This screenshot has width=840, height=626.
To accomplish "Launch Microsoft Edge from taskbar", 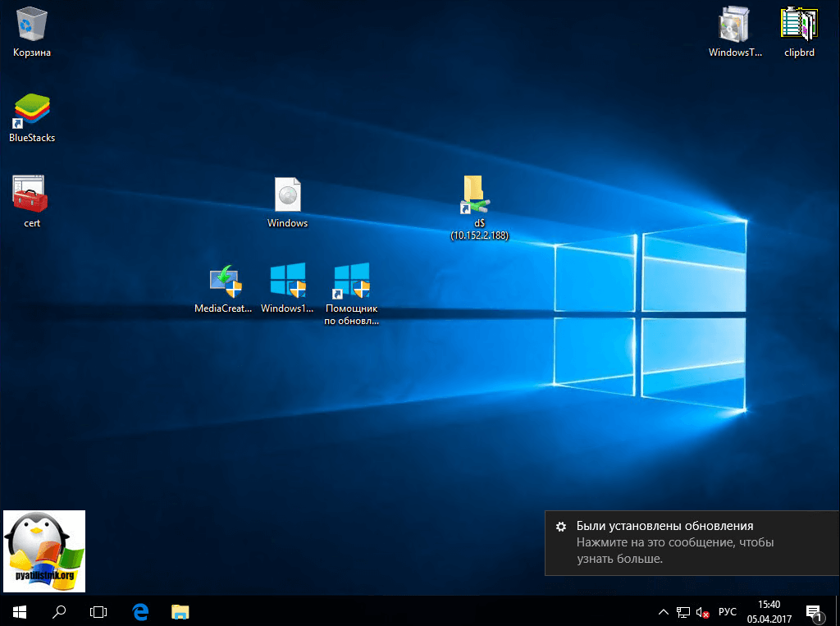I will click(x=141, y=611).
